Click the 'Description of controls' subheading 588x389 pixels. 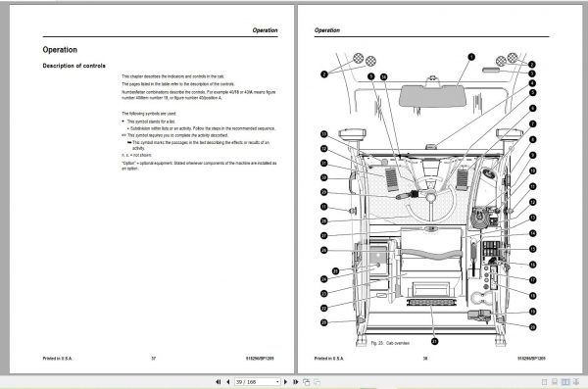tap(73, 66)
